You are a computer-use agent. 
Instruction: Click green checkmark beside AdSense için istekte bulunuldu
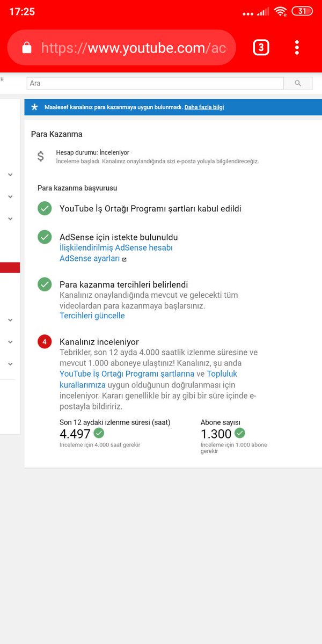pyautogui.click(x=45, y=237)
